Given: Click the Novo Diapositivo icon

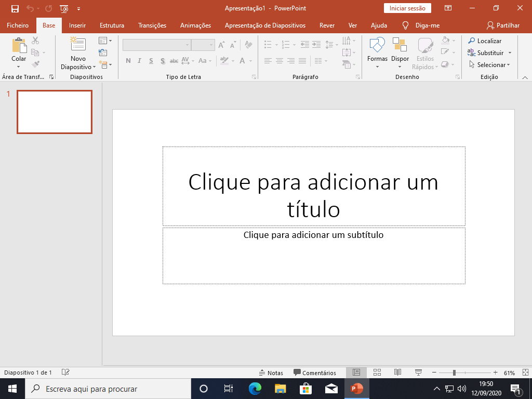Looking at the screenshot, I should point(78,45).
